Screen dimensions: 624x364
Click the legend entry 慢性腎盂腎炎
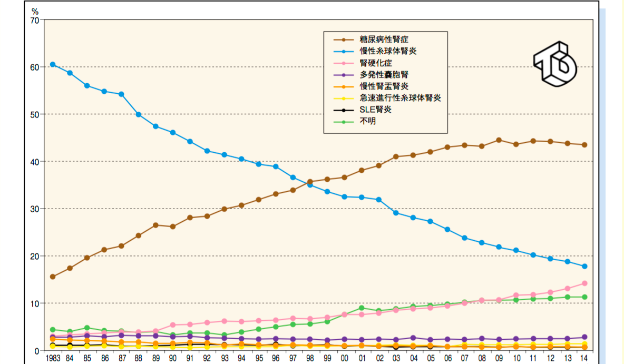pyautogui.click(x=384, y=86)
